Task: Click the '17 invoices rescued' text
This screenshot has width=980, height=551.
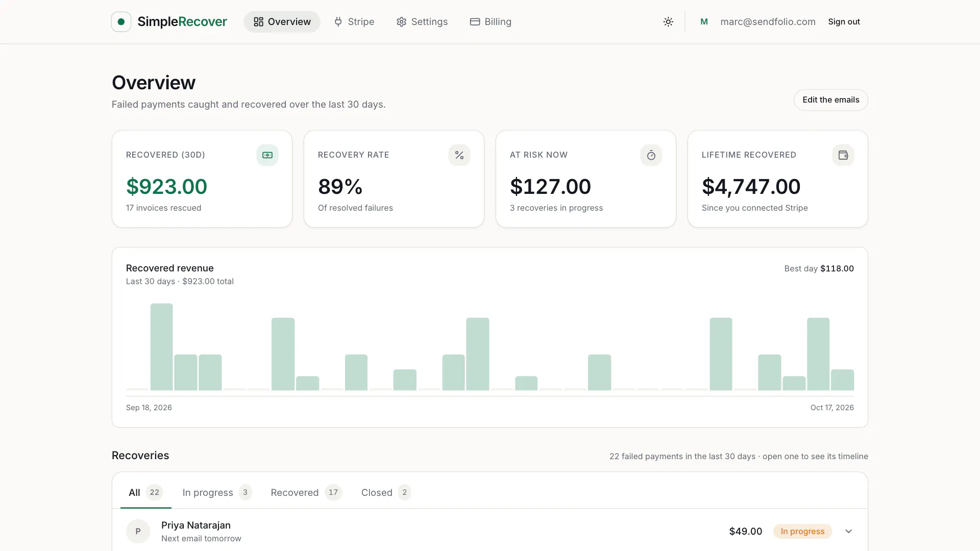Action: click(x=163, y=208)
